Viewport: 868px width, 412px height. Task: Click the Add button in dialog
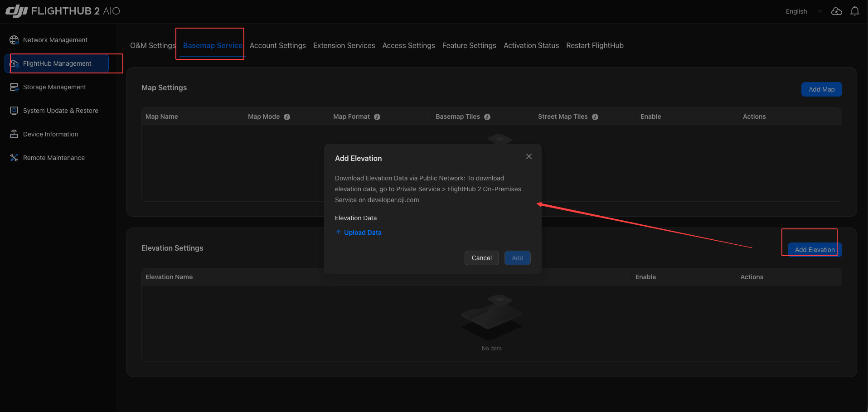[x=517, y=258]
